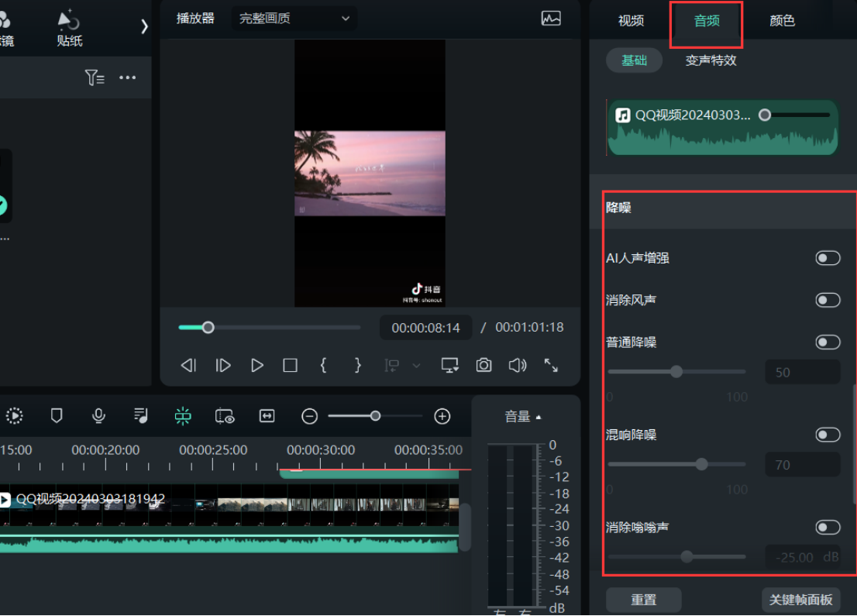Click the waveform scope icon in player
The image size is (857, 616).
pos(551,19)
